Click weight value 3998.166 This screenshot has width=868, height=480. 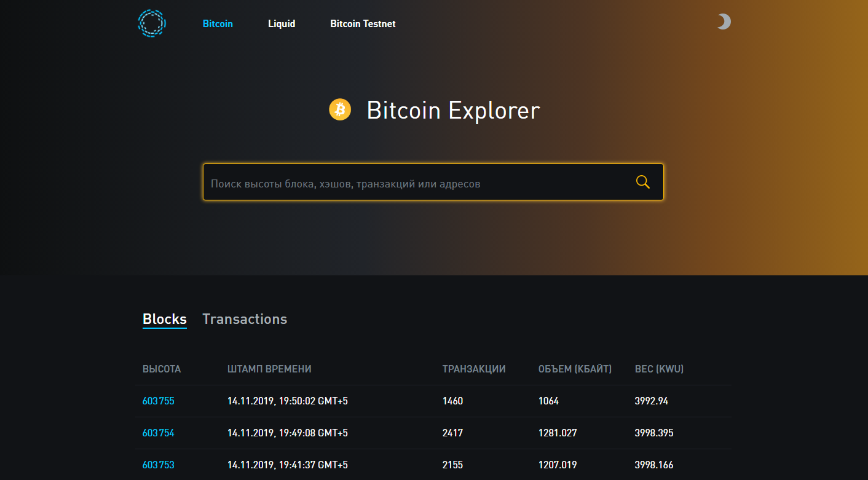(x=654, y=465)
